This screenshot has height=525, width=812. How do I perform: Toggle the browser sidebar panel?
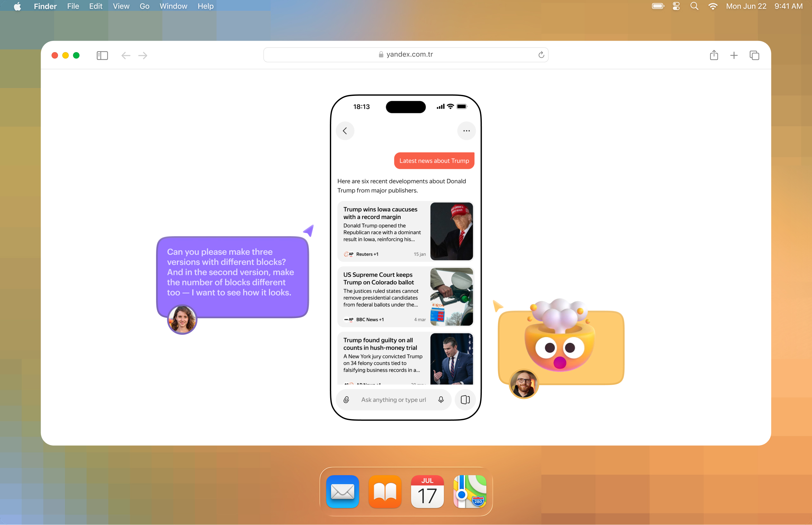click(x=102, y=55)
